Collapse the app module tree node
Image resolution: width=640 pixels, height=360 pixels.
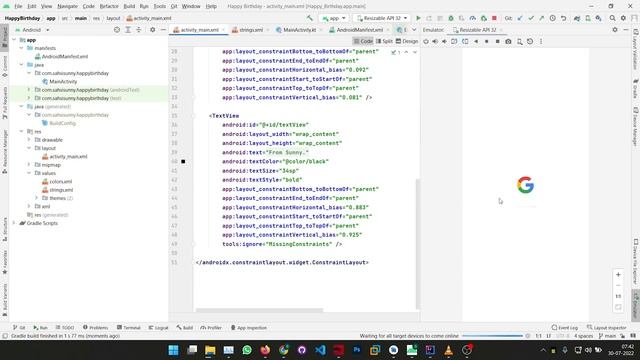pos(14,40)
